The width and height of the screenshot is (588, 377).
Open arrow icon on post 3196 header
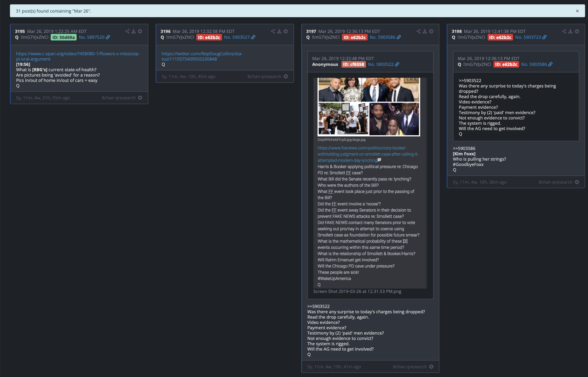[286, 31]
